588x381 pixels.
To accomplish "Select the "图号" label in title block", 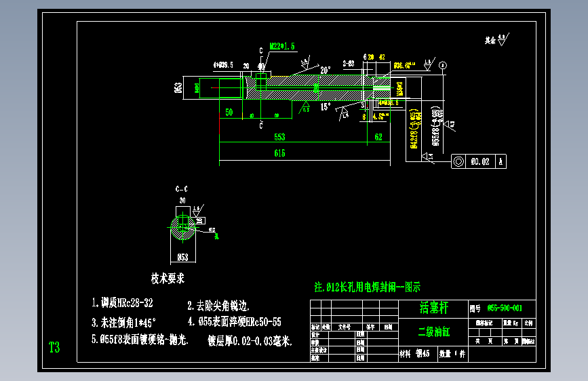I will click(475, 308).
